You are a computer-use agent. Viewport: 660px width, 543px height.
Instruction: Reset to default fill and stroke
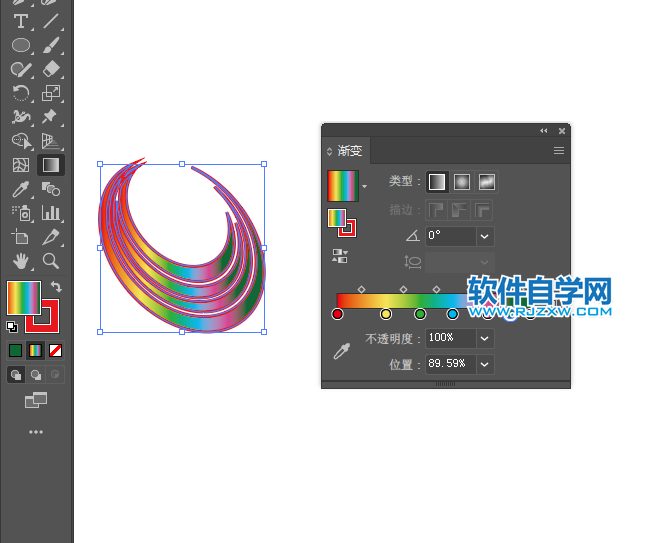tap(12, 327)
